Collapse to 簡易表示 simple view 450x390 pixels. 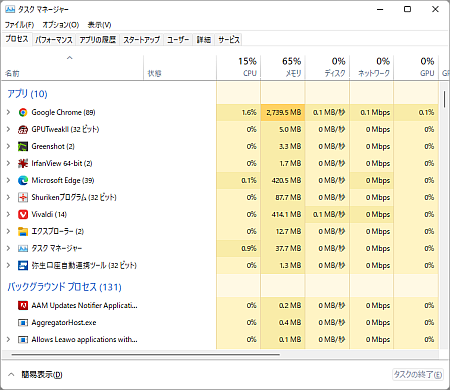click(x=35, y=375)
